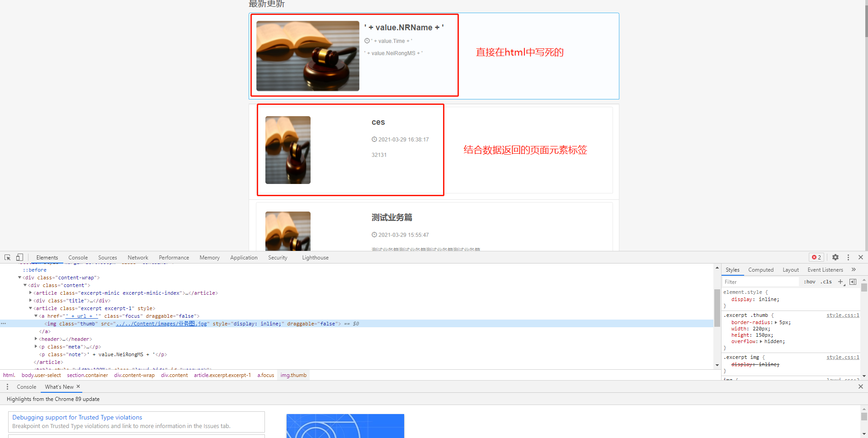Show more Styles pane tabs chevron

[x=854, y=269]
